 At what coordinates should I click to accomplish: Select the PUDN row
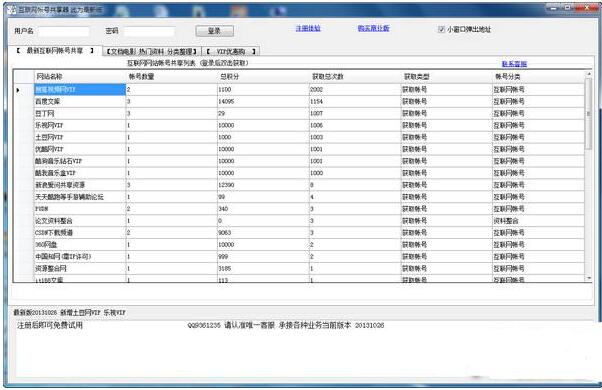click(x=299, y=209)
